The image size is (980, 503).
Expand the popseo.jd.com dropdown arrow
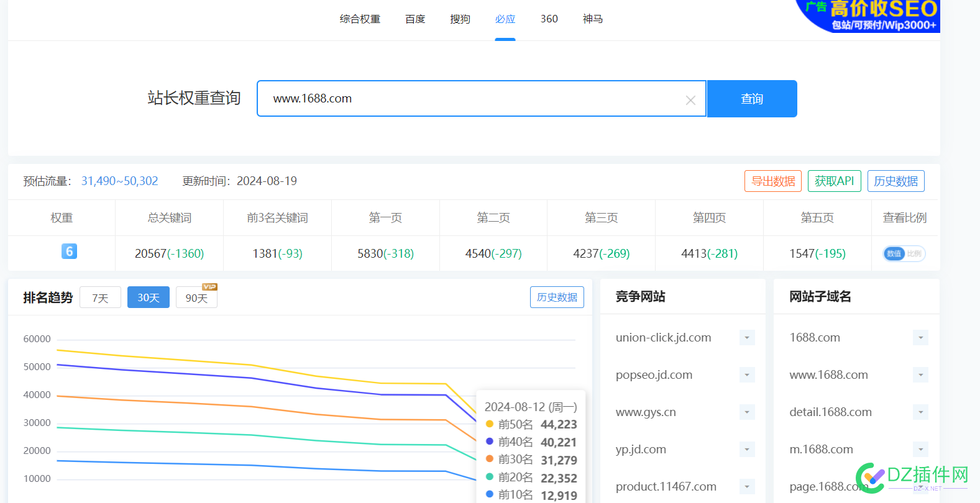pos(747,375)
